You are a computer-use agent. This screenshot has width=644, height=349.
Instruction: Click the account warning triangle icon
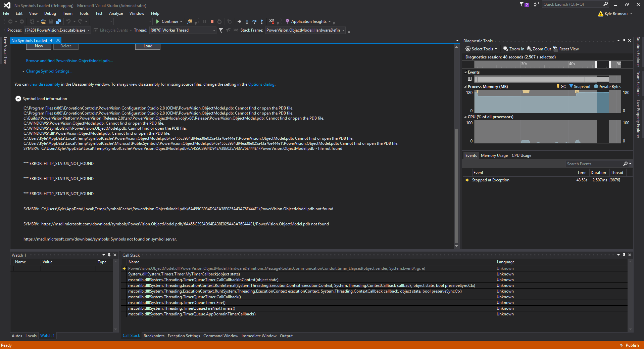tap(601, 14)
